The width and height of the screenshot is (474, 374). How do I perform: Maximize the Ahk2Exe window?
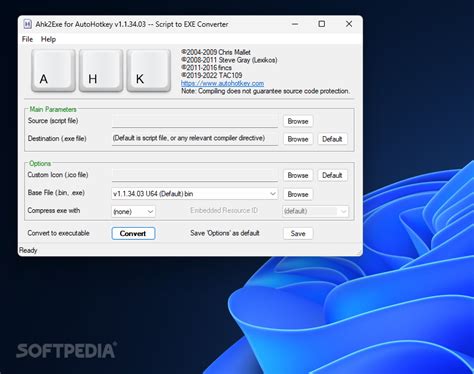pos(322,24)
